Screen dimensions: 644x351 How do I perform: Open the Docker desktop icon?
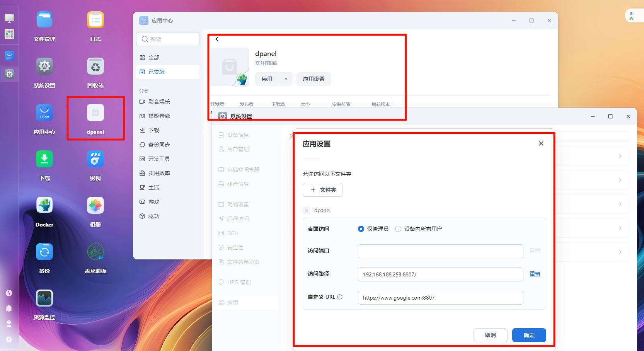coord(44,206)
